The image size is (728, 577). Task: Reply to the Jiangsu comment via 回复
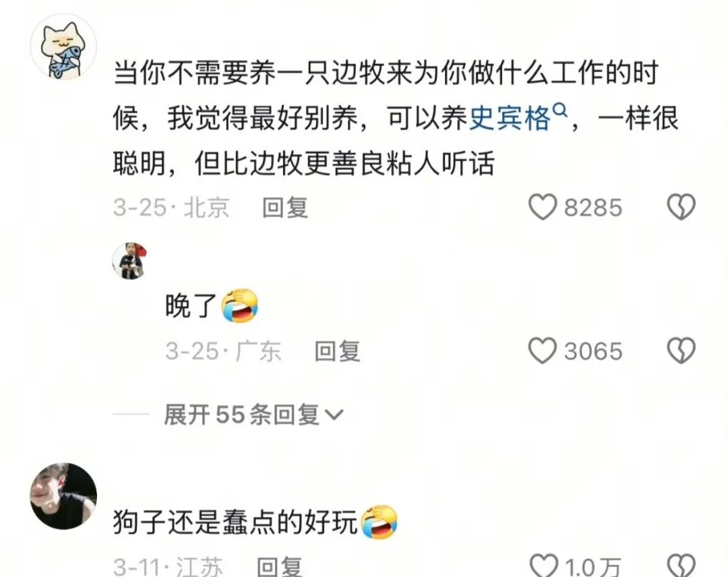(x=280, y=566)
